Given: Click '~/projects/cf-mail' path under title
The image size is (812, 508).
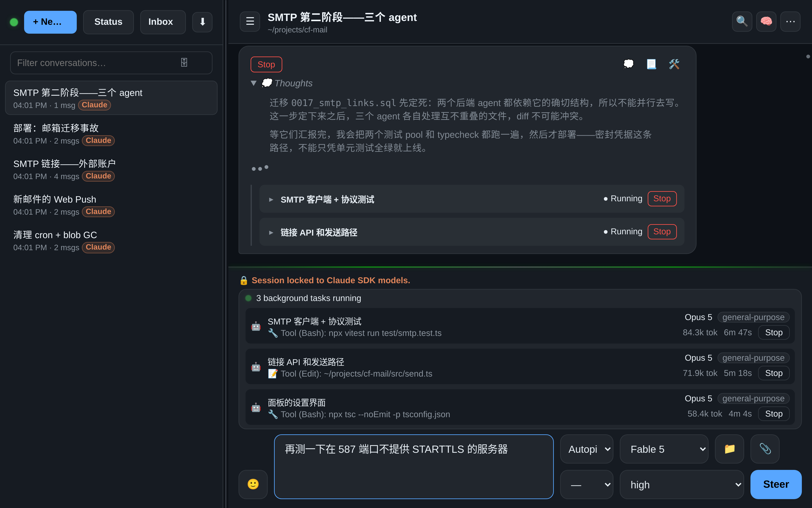Looking at the screenshot, I should (297, 30).
